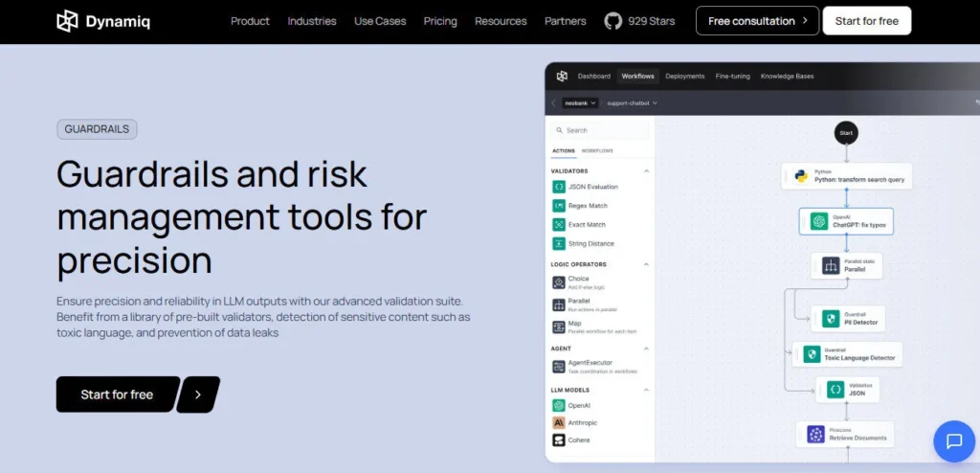
Task: Click the PII Detector guardrail node
Action: (848, 319)
